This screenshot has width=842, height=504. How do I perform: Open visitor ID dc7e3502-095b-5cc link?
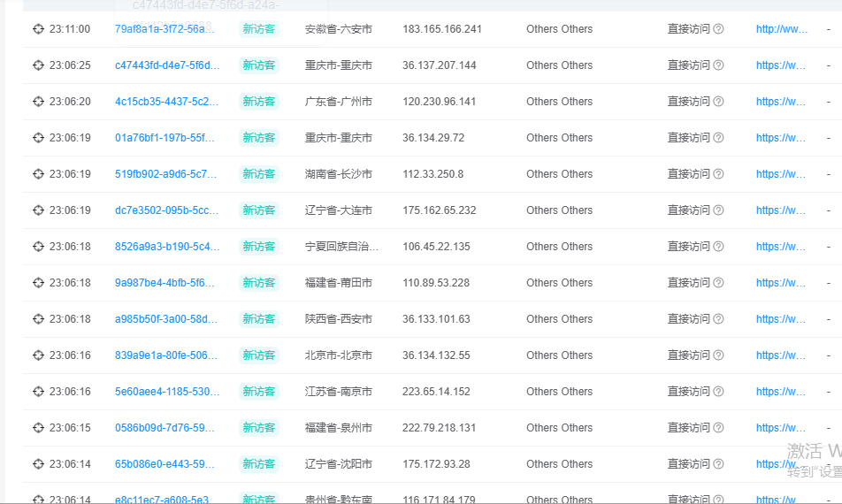point(166,210)
